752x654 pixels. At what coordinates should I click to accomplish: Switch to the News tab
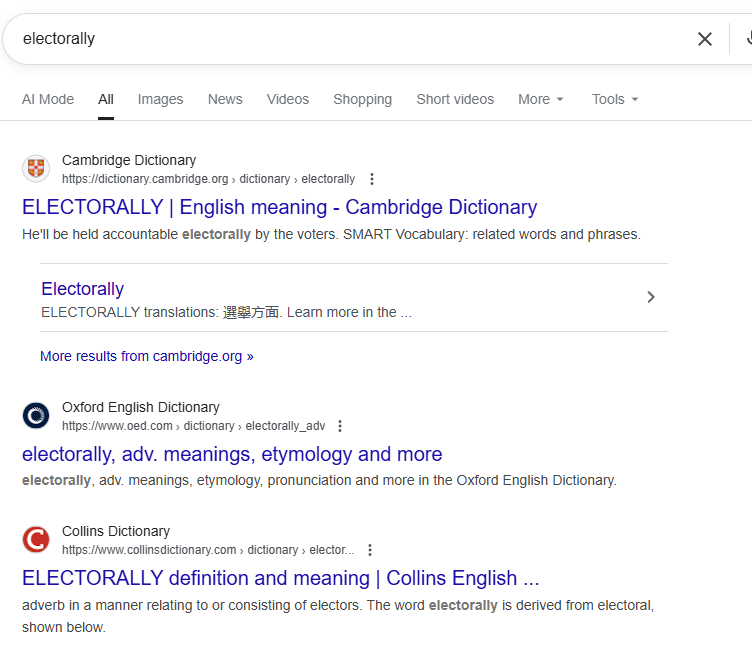[x=225, y=99]
